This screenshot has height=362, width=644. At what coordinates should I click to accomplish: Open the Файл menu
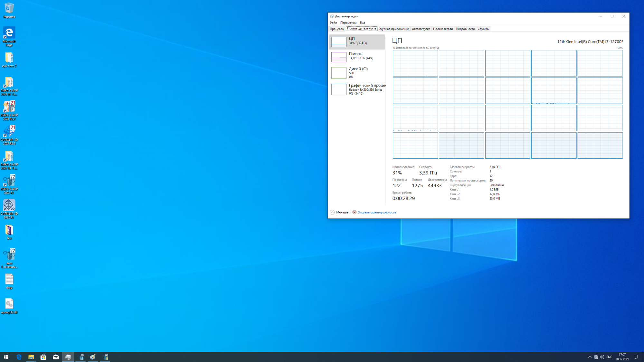(x=333, y=23)
